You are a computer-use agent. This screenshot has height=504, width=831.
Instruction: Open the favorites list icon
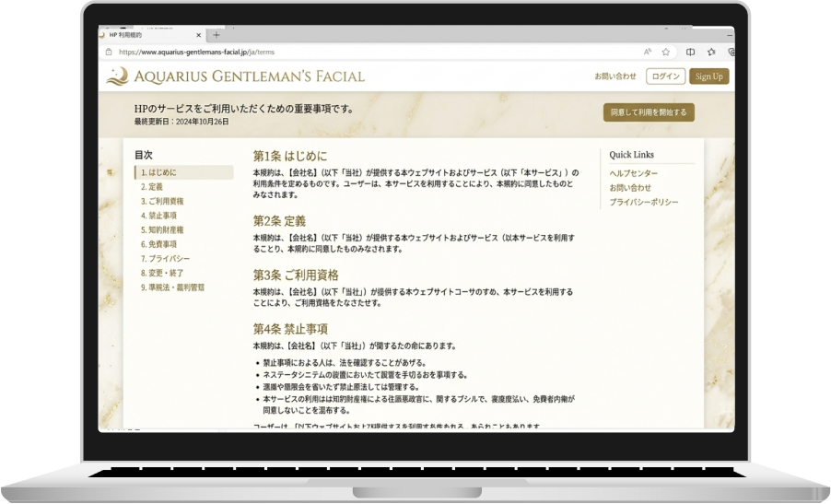(711, 52)
